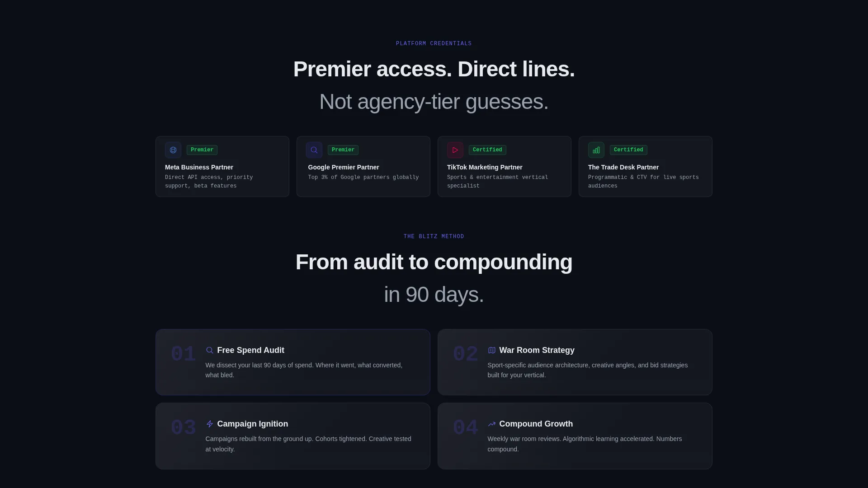Select the Free Spend Audit step heading
The width and height of the screenshot is (868, 488).
point(250,350)
